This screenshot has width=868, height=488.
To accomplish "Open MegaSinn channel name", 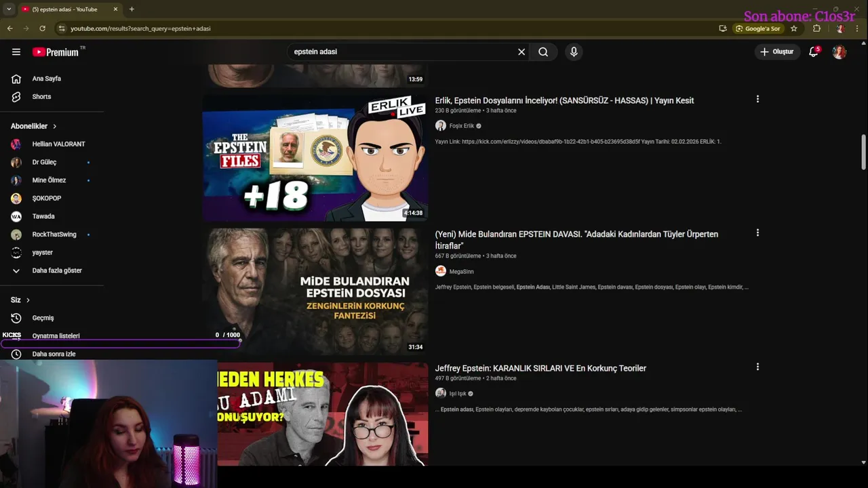I will coord(461,272).
